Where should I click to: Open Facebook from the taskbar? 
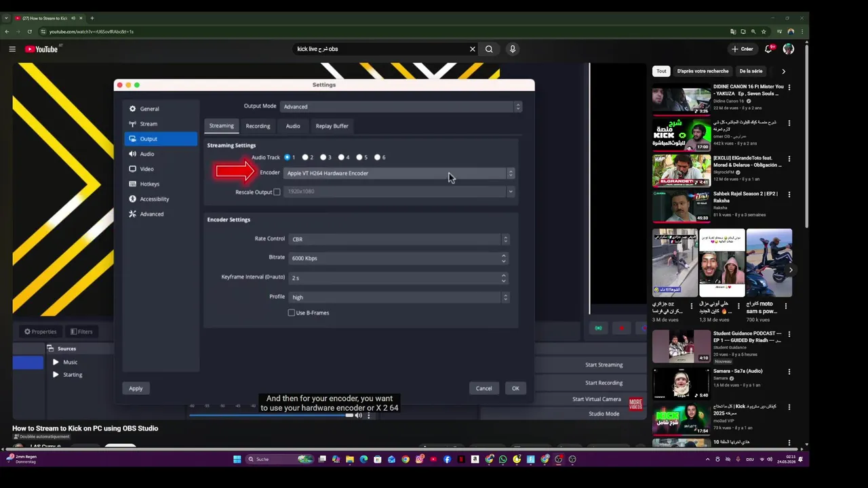coord(447,459)
